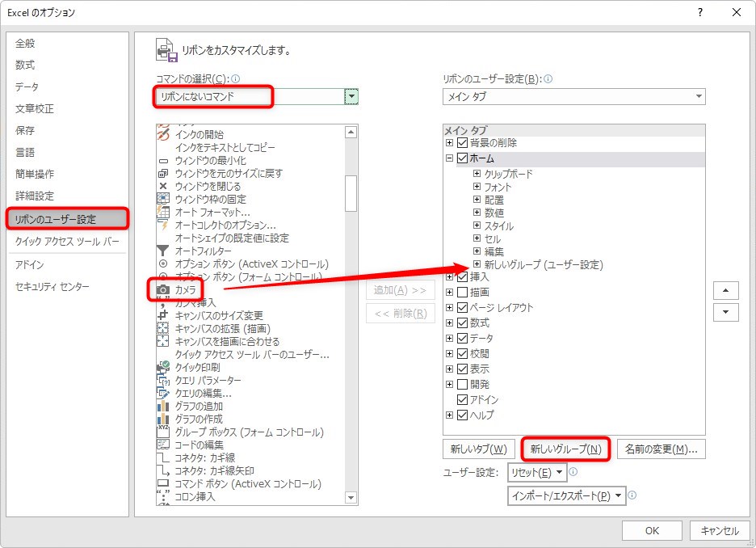Click the 新しいグループ button
Screen dimensions: 756x548
[x=565, y=449]
